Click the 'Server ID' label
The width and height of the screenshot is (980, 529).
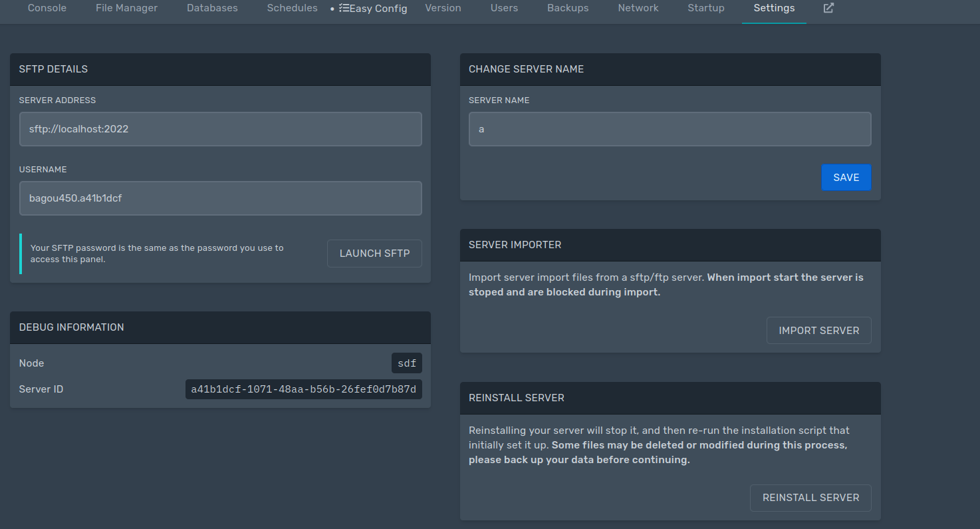point(41,389)
